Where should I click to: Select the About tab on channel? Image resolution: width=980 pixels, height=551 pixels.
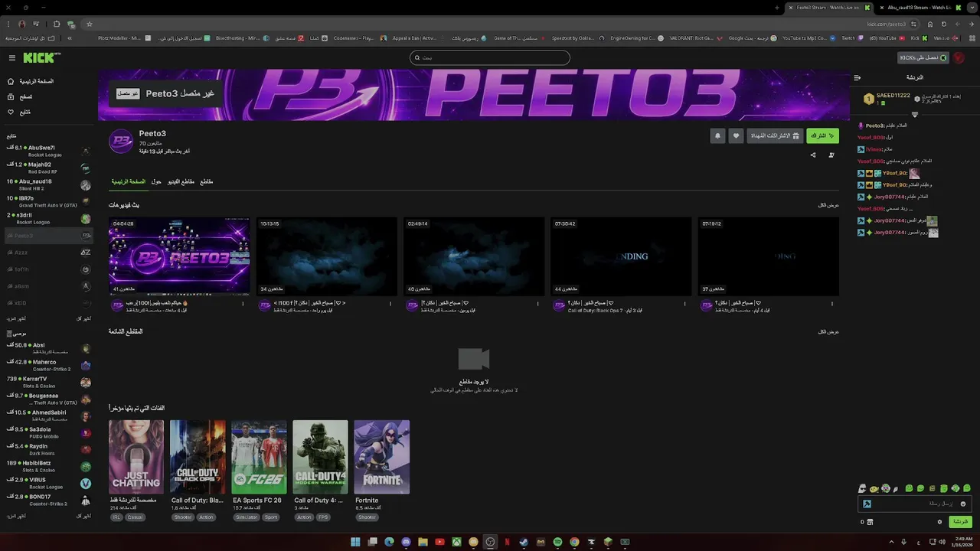(x=156, y=182)
